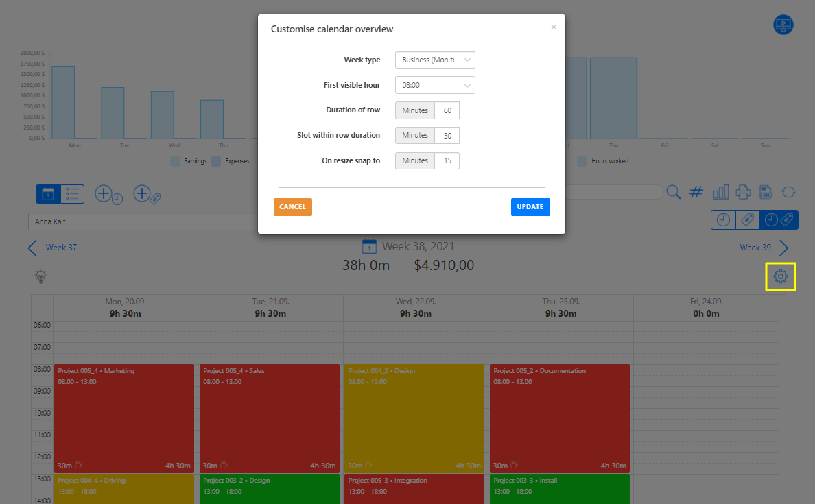The width and height of the screenshot is (815, 504).
Task: Open the Week type dropdown
Action: click(x=435, y=60)
